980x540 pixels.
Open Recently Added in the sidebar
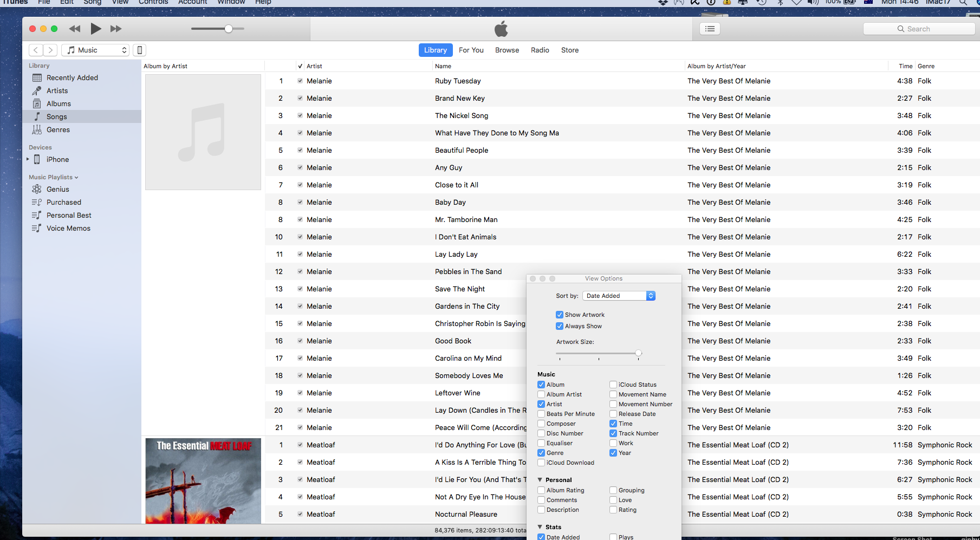click(72, 77)
